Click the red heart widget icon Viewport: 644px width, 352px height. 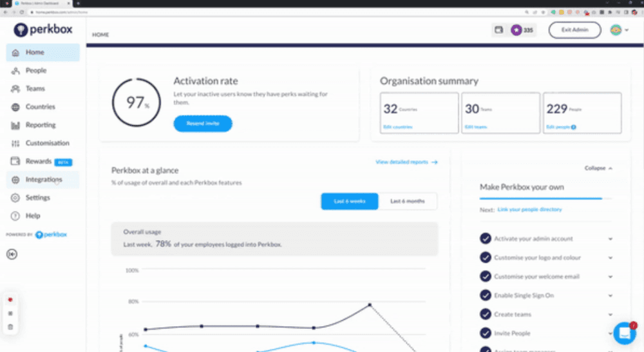click(x=11, y=300)
